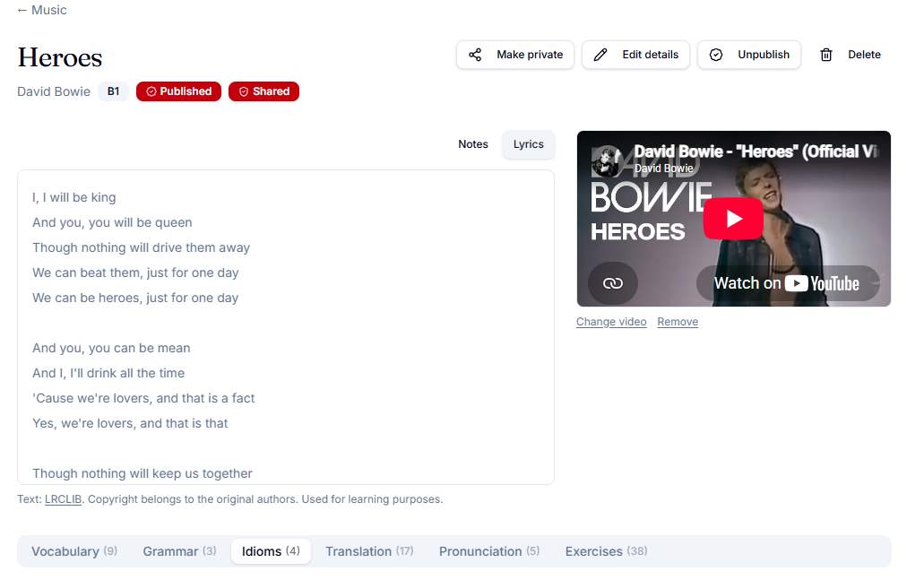The height and width of the screenshot is (580, 924).
Task: Open Edit details
Action: [x=635, y=55]
